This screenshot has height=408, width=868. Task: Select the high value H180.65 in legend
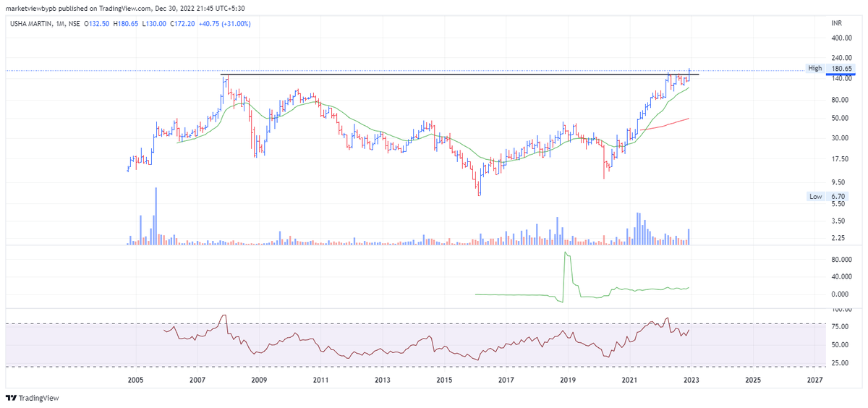tap(126, 24)
